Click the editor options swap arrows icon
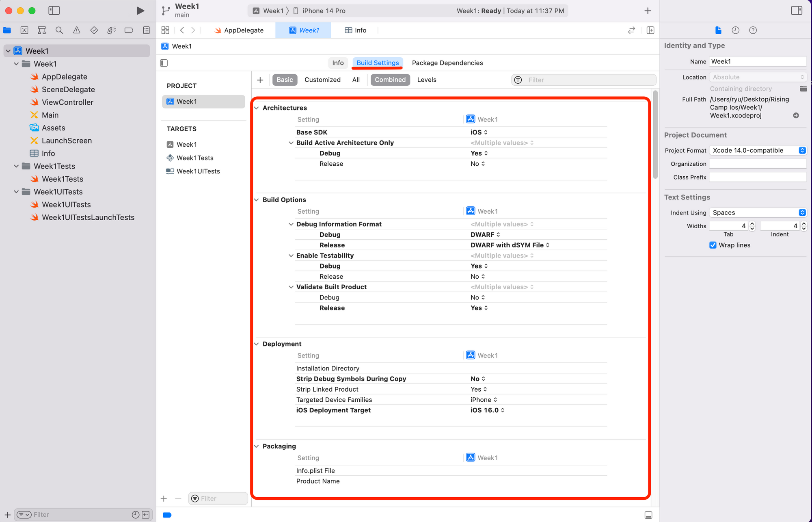 pos(631,30)
